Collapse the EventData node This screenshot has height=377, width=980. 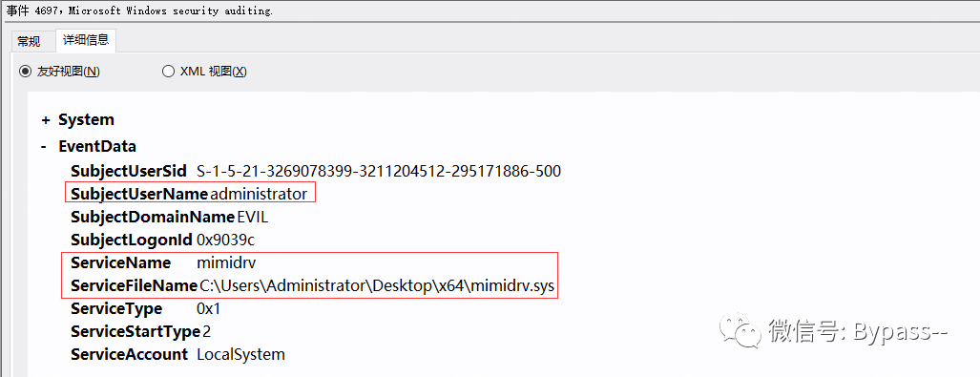click(44, 147)
